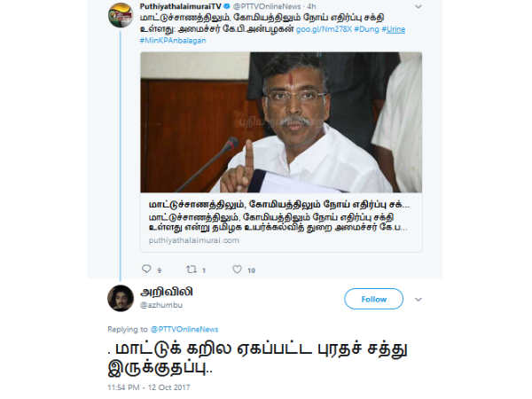Open PuthiyathalaimuraiTV profile avatar

tap(121, 16)
